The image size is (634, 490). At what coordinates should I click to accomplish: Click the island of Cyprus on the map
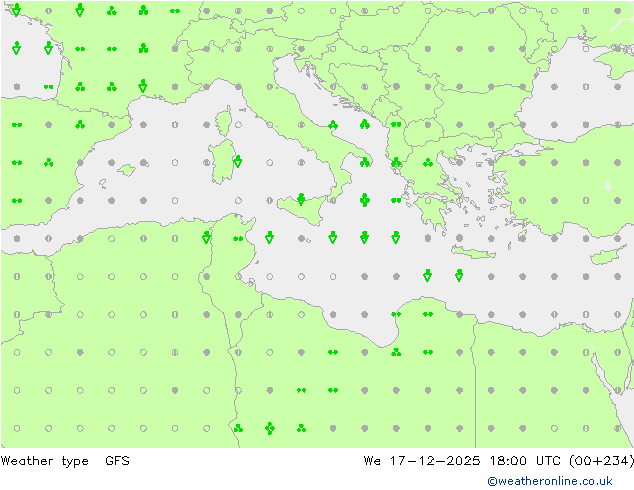tap(609, 255)
